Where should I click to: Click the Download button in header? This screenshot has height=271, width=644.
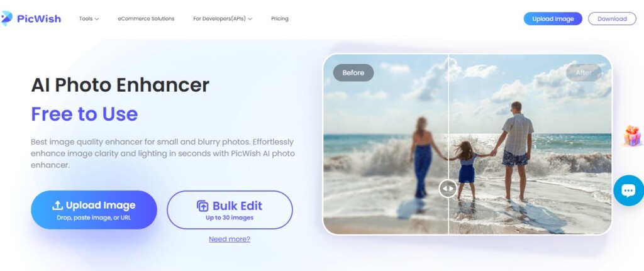612,18
